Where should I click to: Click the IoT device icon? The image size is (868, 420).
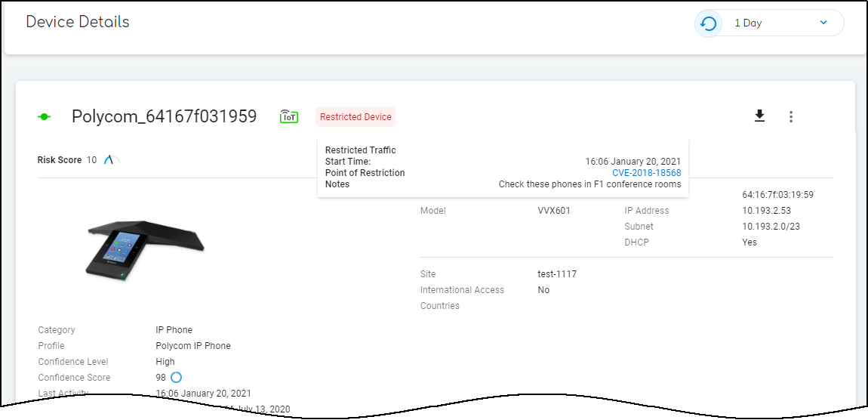tap(289, 116)
